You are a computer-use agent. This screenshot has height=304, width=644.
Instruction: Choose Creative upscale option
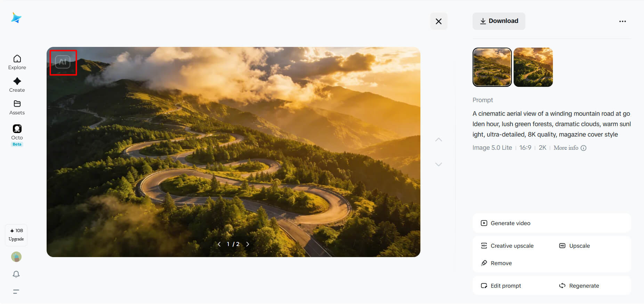click(507, 246)
